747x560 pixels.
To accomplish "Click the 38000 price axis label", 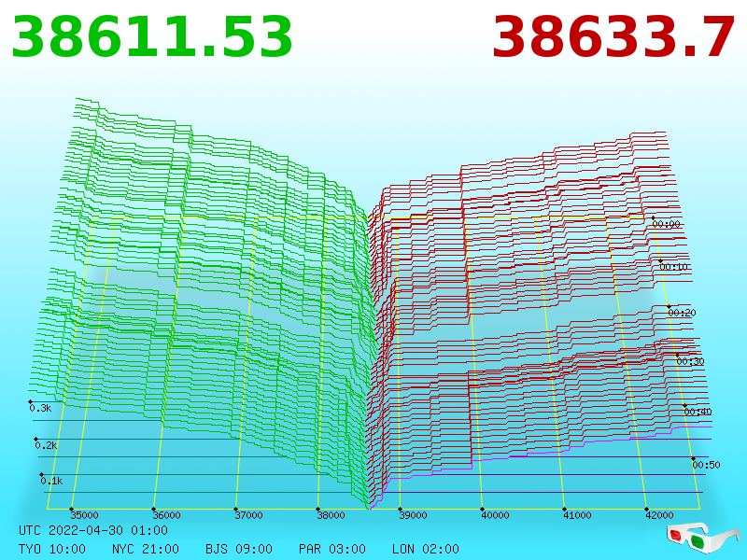I will (331, 515).
